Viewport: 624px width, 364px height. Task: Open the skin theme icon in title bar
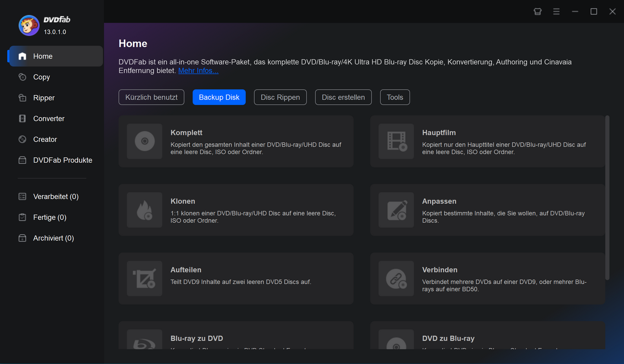pyautogui.click(x=538, y=12)
